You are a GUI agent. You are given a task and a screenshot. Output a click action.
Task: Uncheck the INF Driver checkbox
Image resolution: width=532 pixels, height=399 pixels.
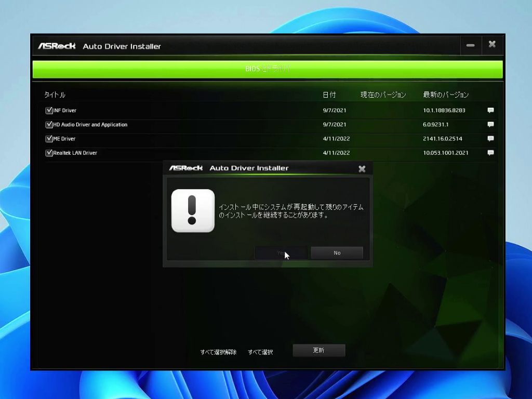click(x=49, y=110)
